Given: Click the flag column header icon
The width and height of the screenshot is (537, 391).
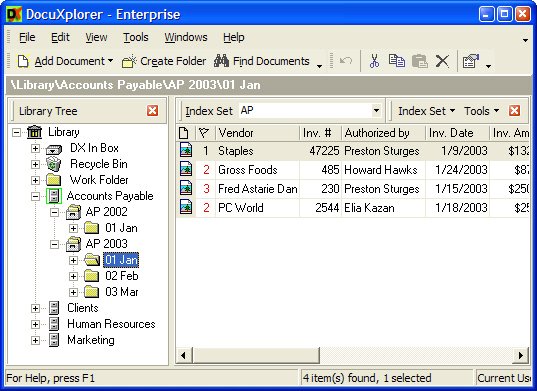Looking at the screenshot, I should pos(204,133).
